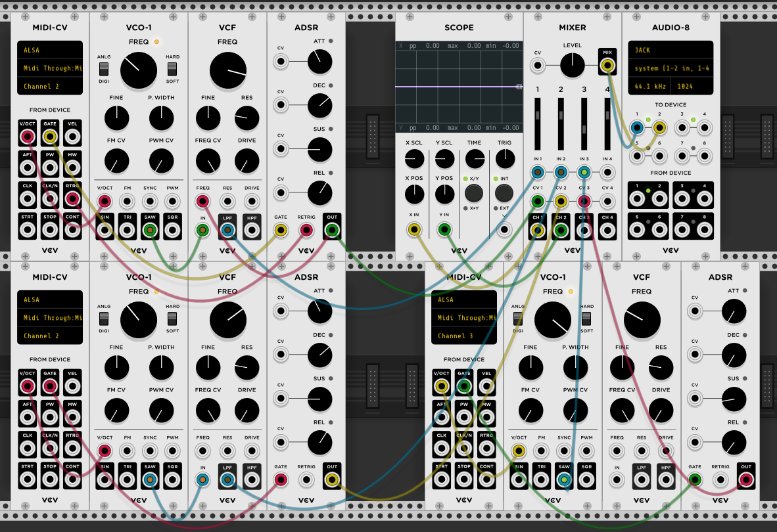Toggle the X/Y mode button on the SCOPE
This screenshot has height=532, width=777.
[x=474, y=193]
